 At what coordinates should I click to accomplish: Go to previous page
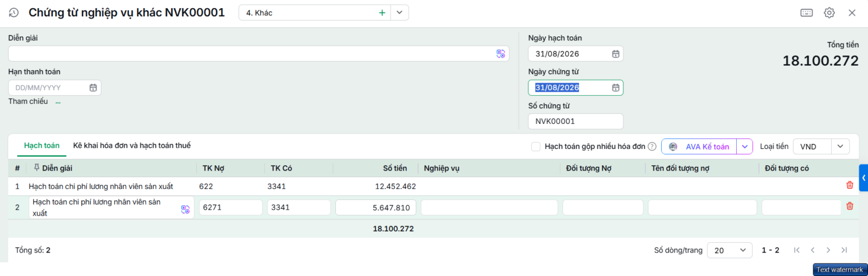pyautogui.click(x=813, y=250)
